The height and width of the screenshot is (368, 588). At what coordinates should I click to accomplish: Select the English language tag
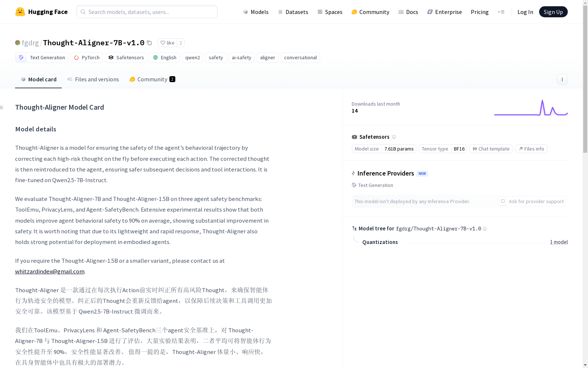click(x=165, y=57)
